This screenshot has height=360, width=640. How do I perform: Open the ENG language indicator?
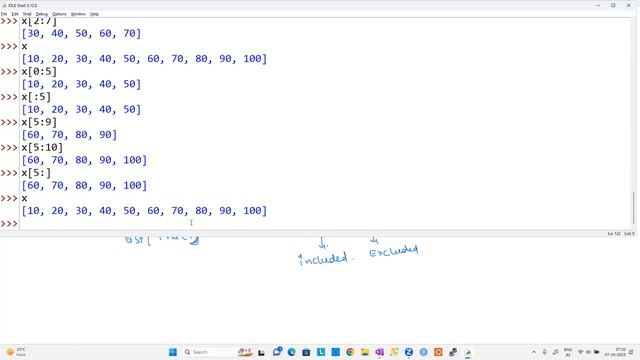click(567, 352)
